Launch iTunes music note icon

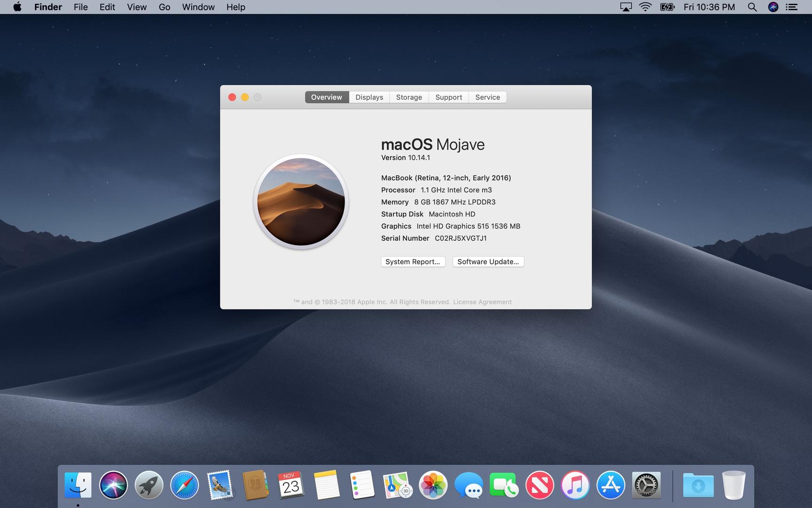click(575, 485)
